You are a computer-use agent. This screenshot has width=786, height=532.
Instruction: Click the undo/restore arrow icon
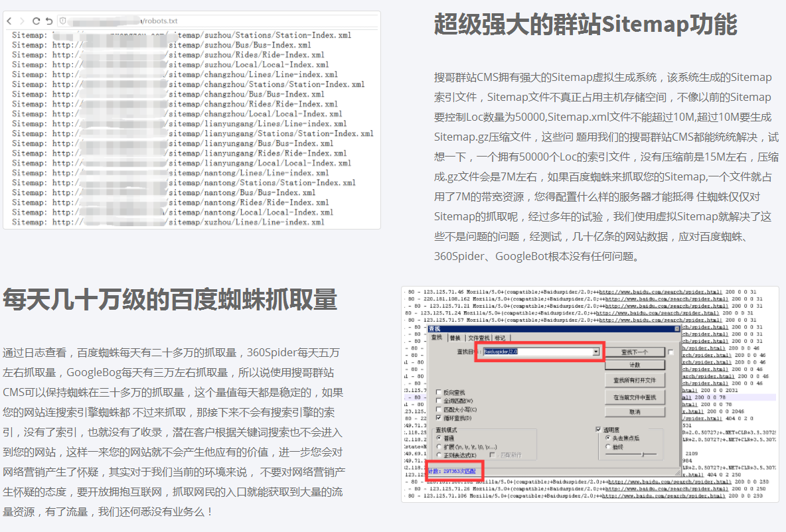[x=49, y=21]
